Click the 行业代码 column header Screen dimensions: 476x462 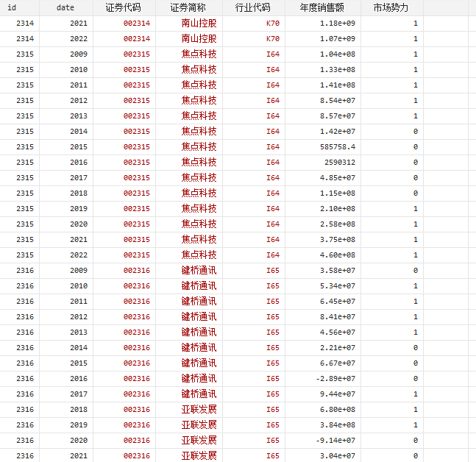tap(252, 7)
